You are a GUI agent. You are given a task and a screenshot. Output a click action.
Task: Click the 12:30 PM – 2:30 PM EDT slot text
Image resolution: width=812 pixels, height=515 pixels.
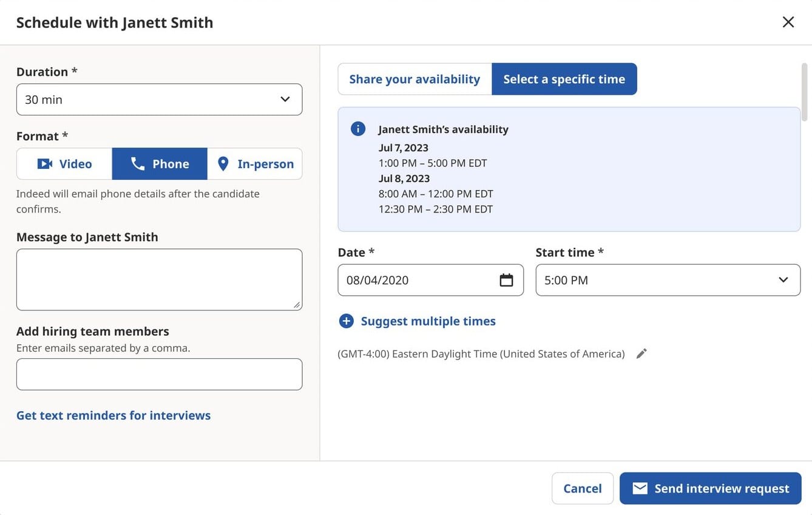436,209
